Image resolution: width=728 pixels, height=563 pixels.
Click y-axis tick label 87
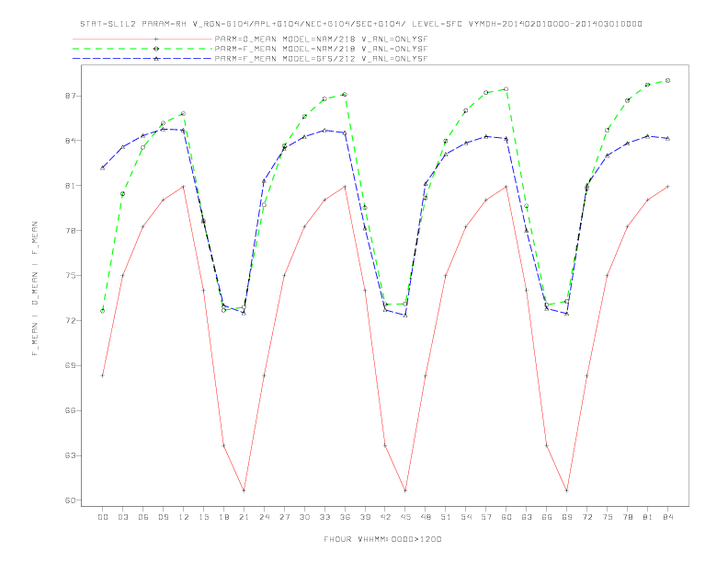click(70, 97)
